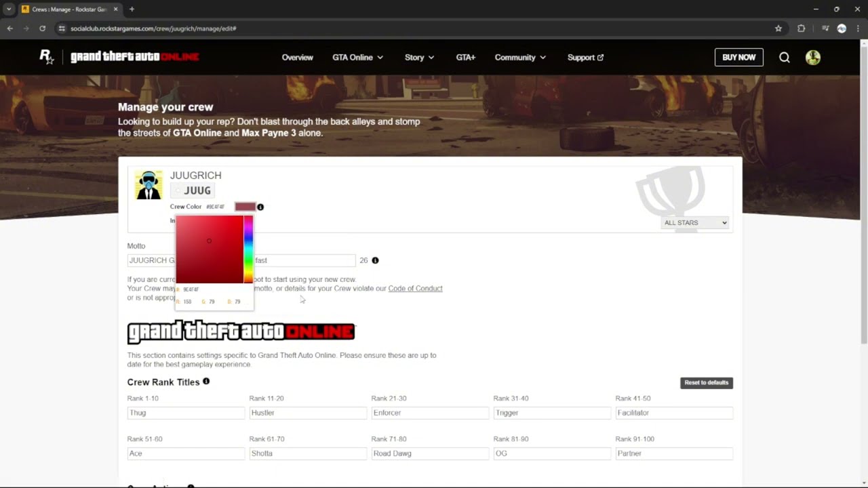Screen dimensions: 868x488
Task: Edit Rank 11-20 title field Hustler
Action: click(x=308, y=413)
